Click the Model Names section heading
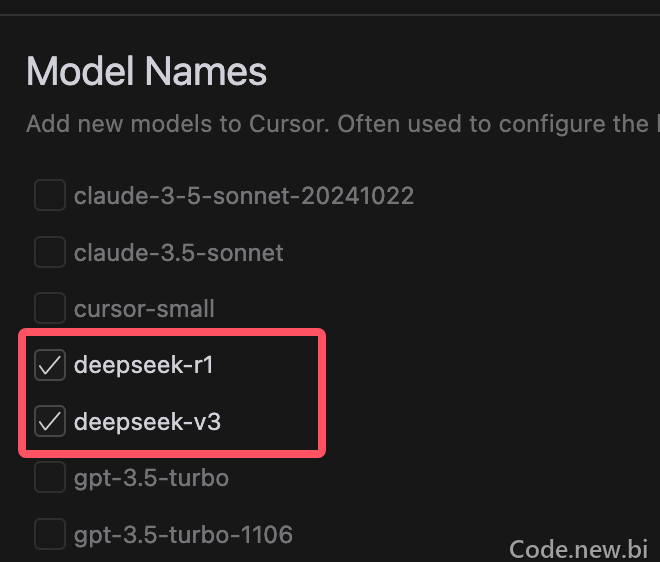The height and width of the screenshot is (562, 660). [146, 72]
